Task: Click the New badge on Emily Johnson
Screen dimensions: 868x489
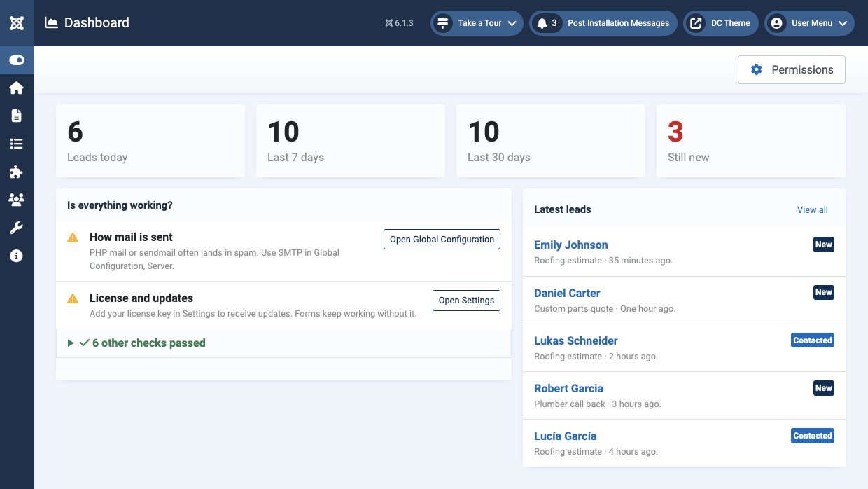Action: 824,245
